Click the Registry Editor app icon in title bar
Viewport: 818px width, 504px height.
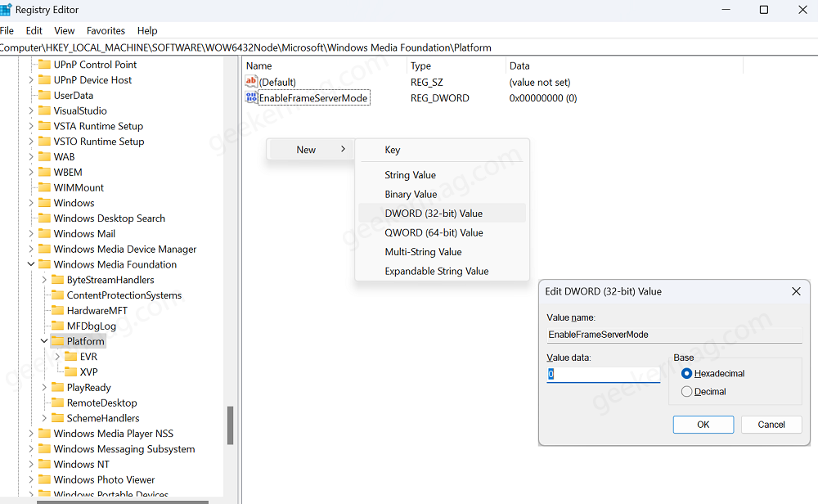point(5,9)
